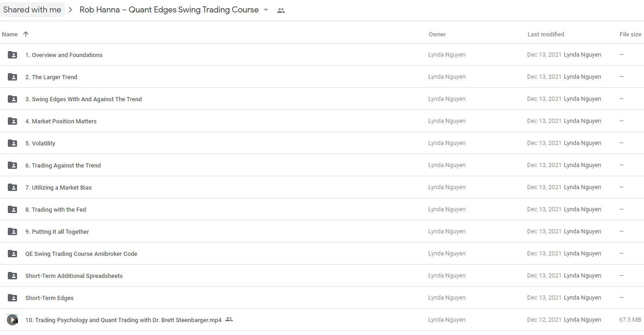Sort by the Last modified column header
644x335 pixels.
pos(546,34)
